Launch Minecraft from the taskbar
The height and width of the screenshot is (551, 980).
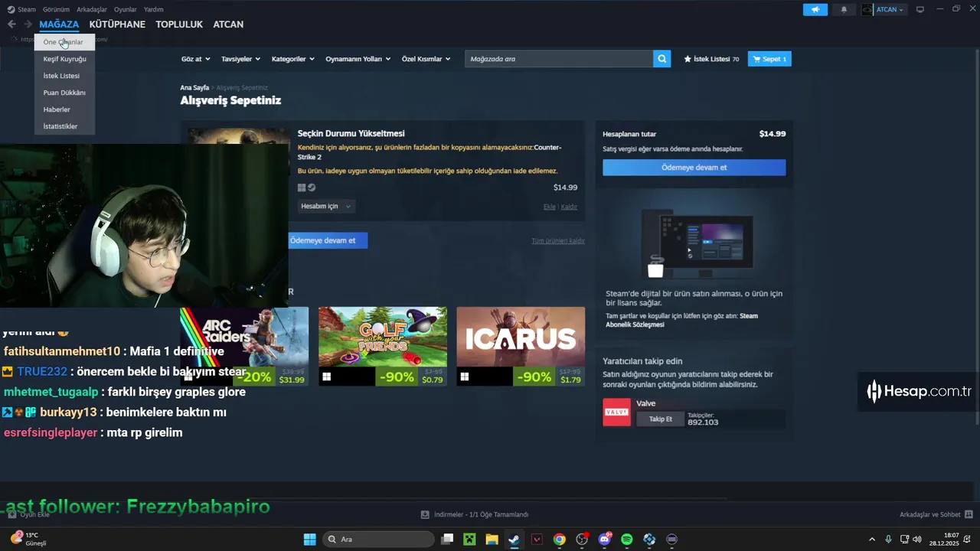coord(469,540)
